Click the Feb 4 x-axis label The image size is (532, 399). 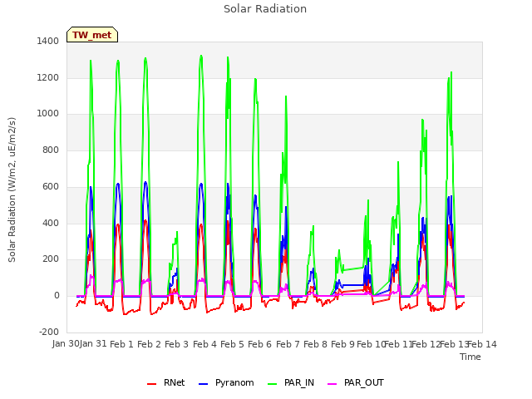[204, 344]
